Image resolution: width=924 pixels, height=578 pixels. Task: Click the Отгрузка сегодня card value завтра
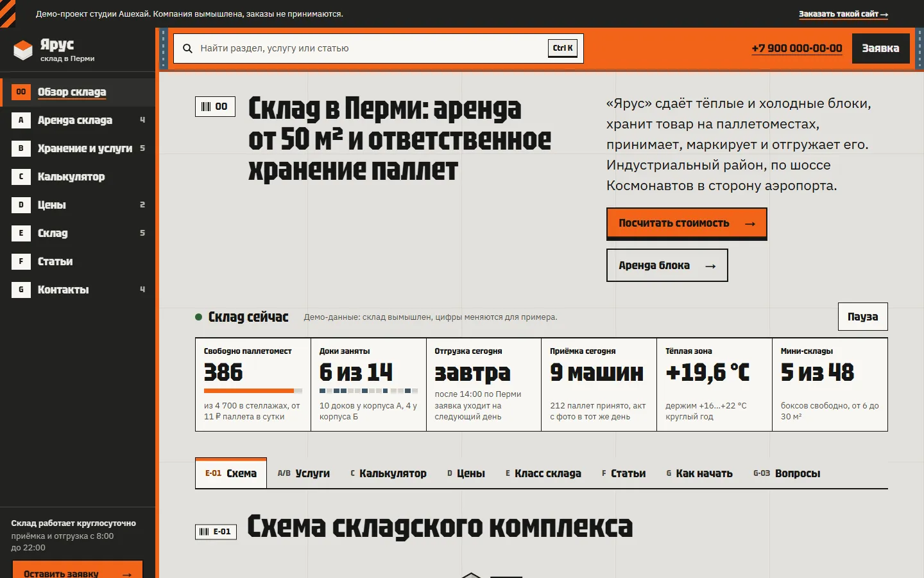(473, 373)
